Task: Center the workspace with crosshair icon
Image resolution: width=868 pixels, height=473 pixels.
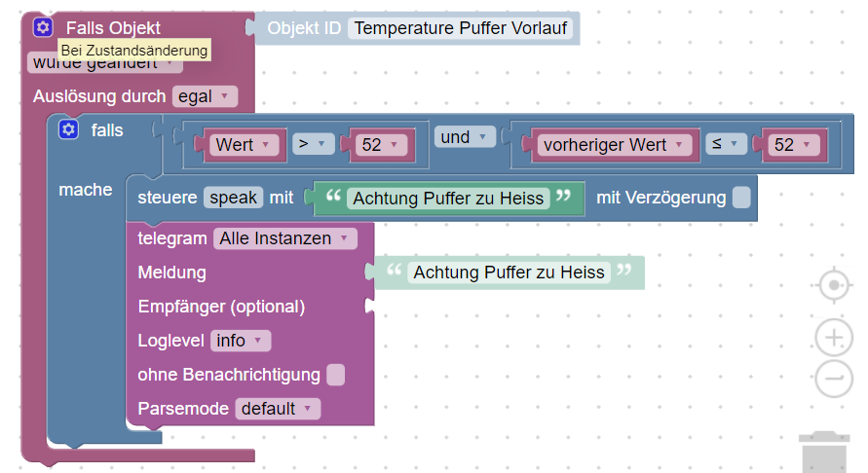Action: click(834, 285)
